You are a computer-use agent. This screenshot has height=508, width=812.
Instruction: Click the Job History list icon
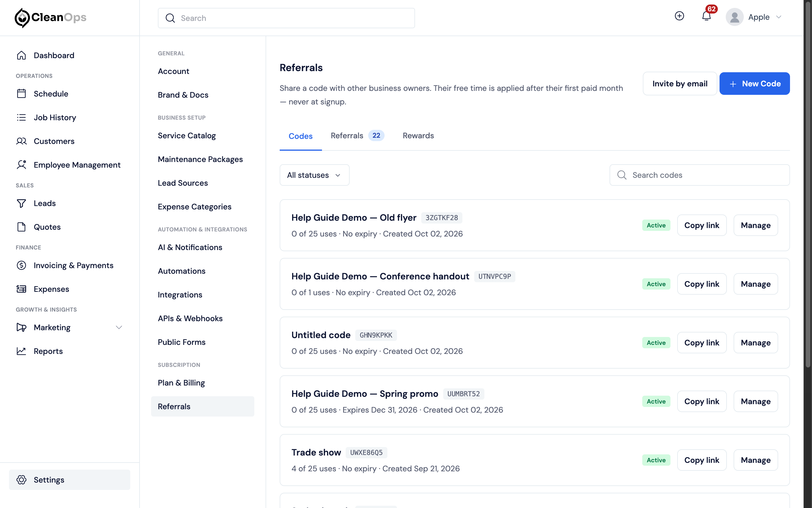click(x=21, y=118)
